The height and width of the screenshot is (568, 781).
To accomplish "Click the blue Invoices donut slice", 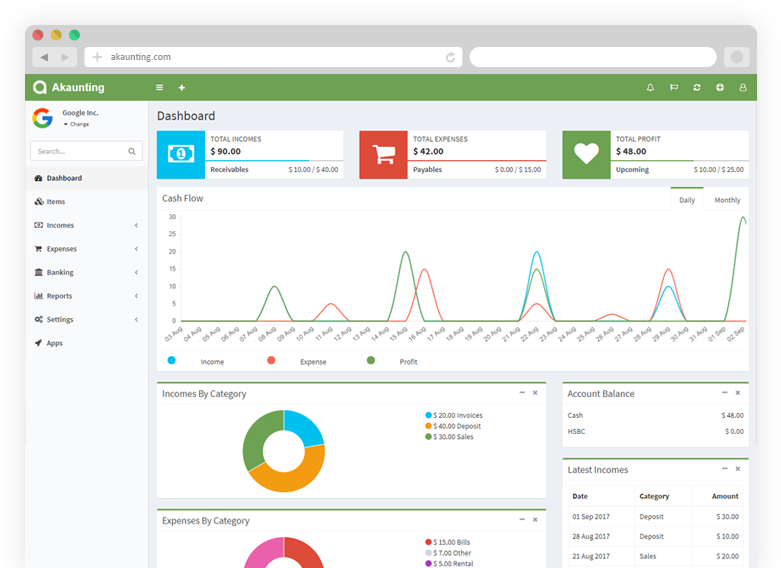I will click(x=304, y=427).
